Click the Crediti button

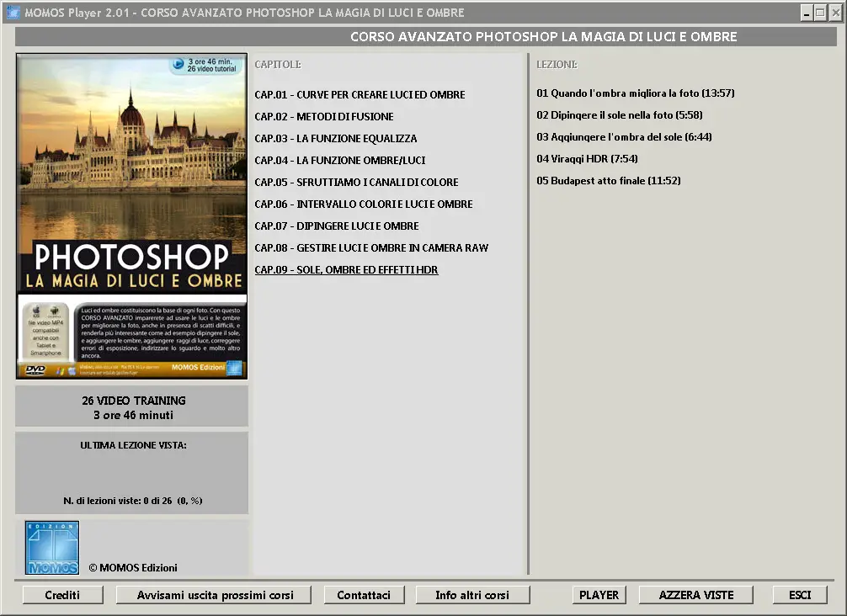tap(62, 595)
